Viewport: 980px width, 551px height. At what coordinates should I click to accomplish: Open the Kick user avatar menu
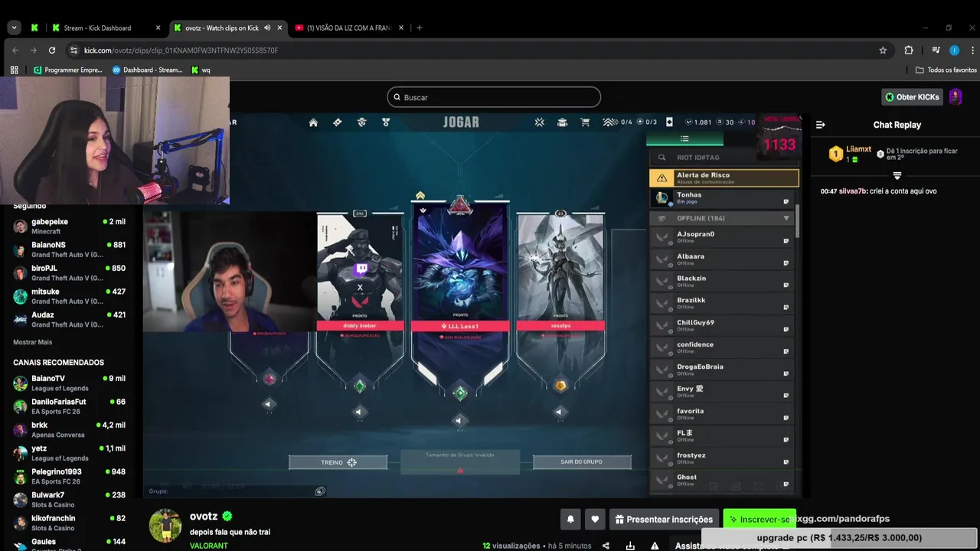[955, 97]
